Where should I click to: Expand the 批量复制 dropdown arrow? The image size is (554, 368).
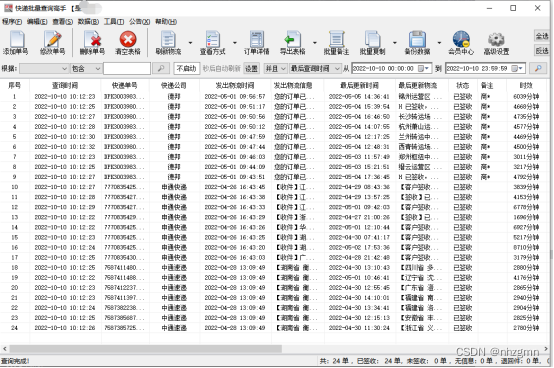[395, 43]
